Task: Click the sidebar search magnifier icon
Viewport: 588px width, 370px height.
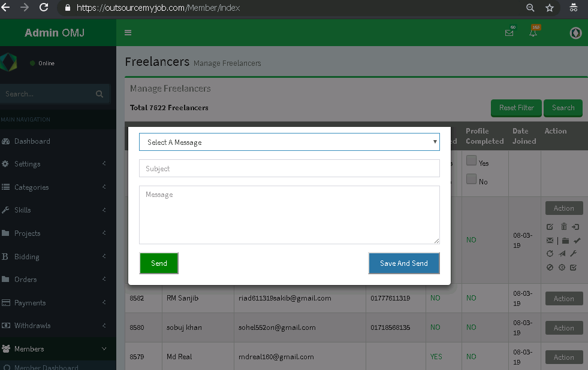Action: pyautogui.click(x=99, y=94)
